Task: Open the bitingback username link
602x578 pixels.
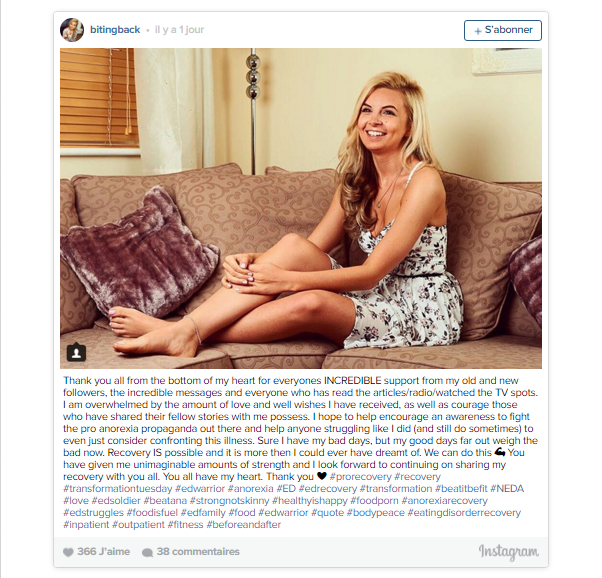Action: (x=115, y=30)
